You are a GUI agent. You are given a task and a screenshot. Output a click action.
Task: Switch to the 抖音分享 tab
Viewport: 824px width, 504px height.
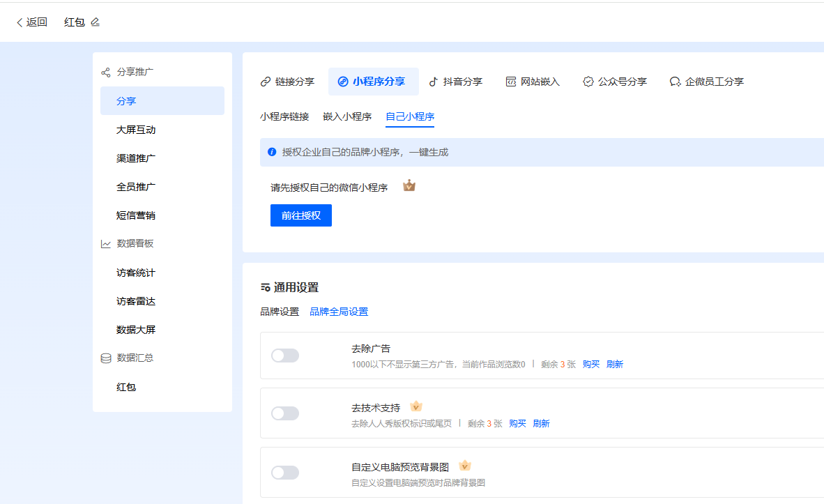455,82
